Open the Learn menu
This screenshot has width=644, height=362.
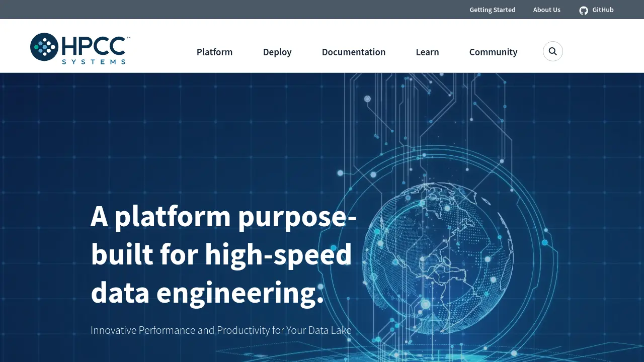(x=427, y=52)
